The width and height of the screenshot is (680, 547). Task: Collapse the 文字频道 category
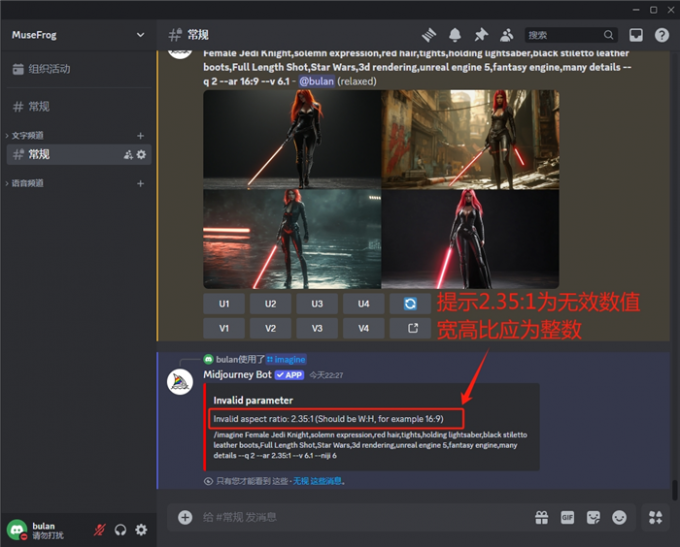pyautogui.click(x=27, y=135)
